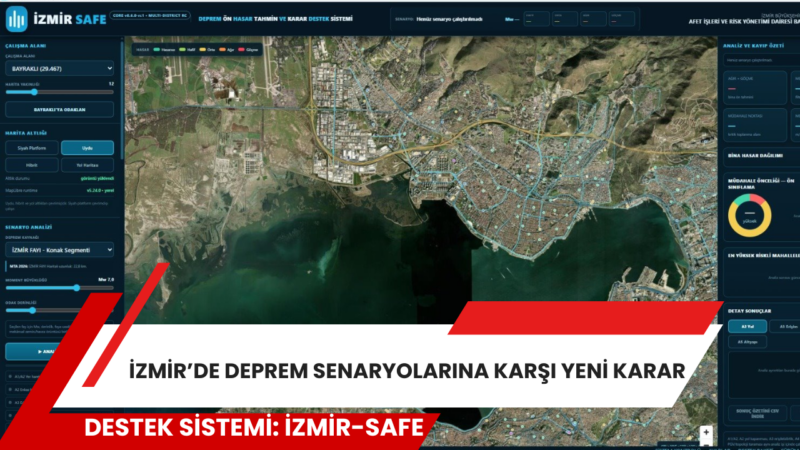Screen dimensions: 800x450
Task: Click the 'görüntü yüklendi' status text
Action: (97, 179)
